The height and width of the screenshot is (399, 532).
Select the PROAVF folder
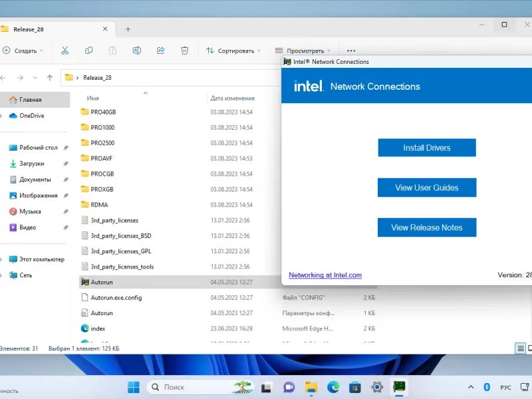coord(101,158)
